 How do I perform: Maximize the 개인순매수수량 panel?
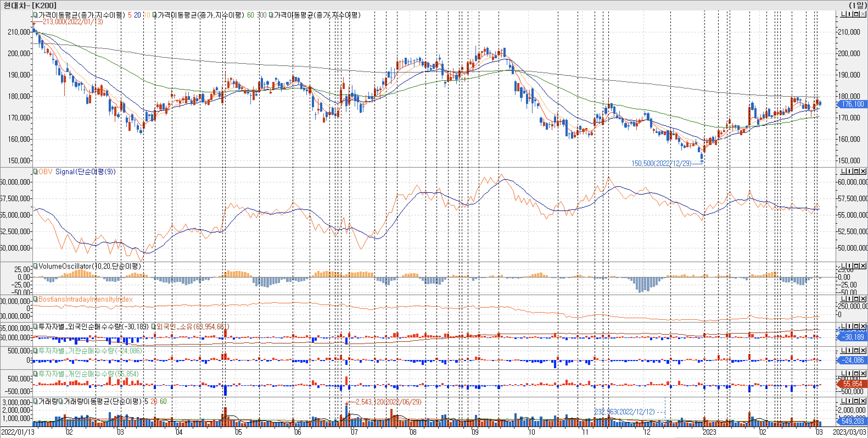(x=856, y=374)
